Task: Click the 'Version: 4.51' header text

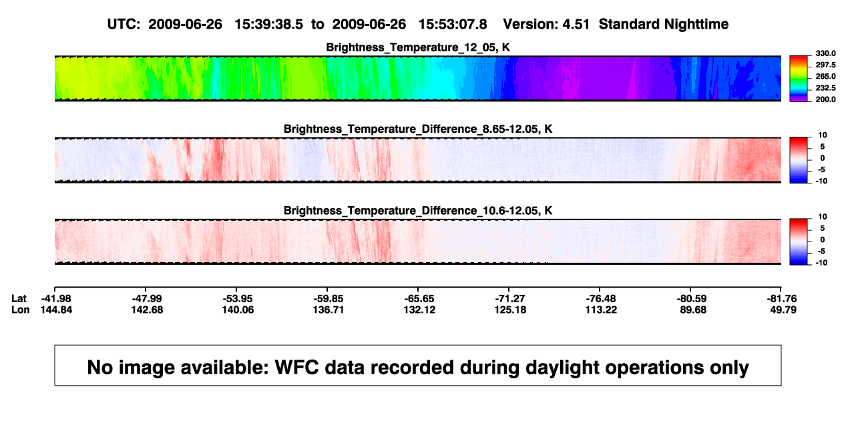Action: tap(548, 25)
